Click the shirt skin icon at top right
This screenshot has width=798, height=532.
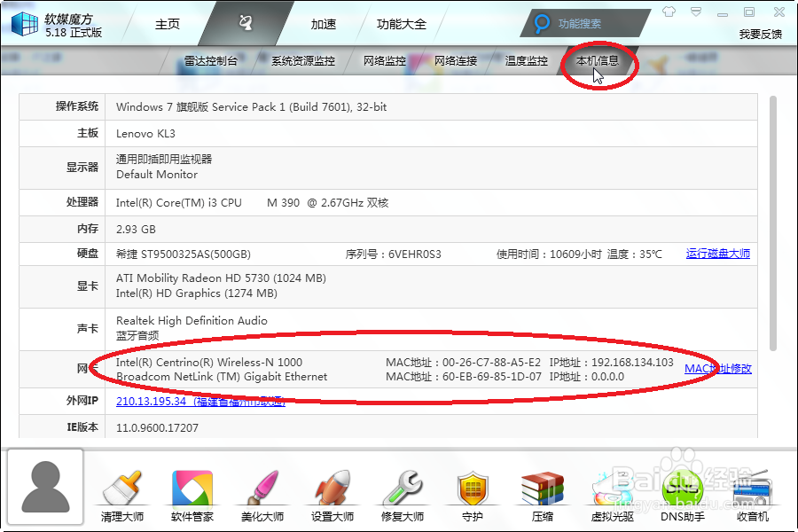coord(669,12)
